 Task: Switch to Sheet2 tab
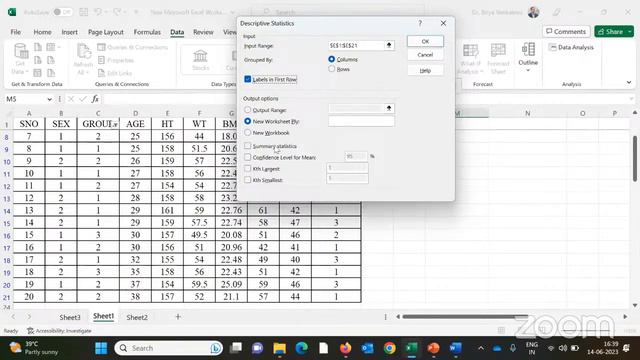coord(137,317)
